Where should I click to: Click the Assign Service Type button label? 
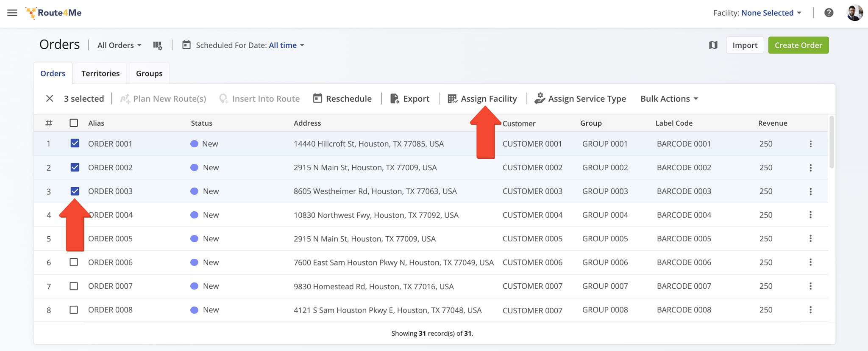[x=587, y=99]
